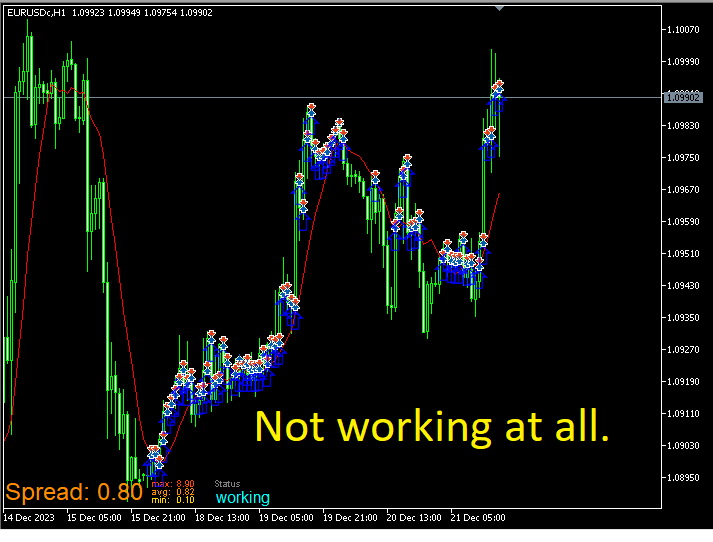Click the 15 Dec 21:00 time label
Viewport: 713px width, 542px height.
tap(158, 517)
